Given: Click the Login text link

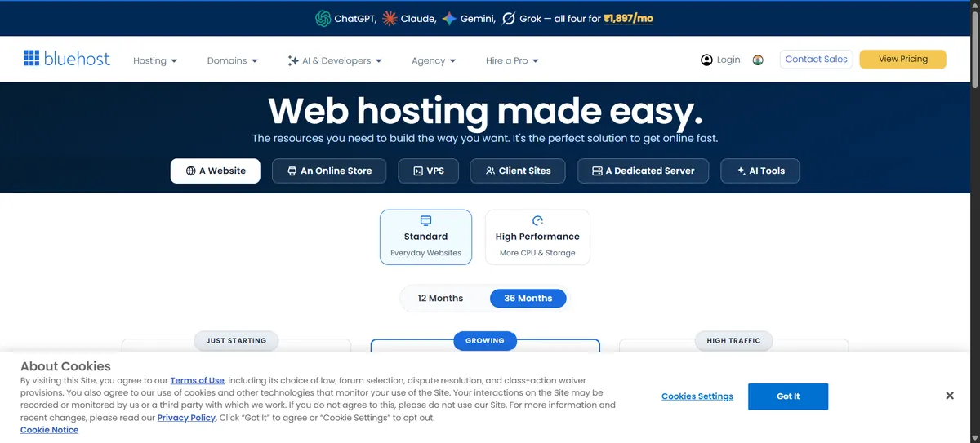Looking at the screenshot, I should [x=728, y=60].
